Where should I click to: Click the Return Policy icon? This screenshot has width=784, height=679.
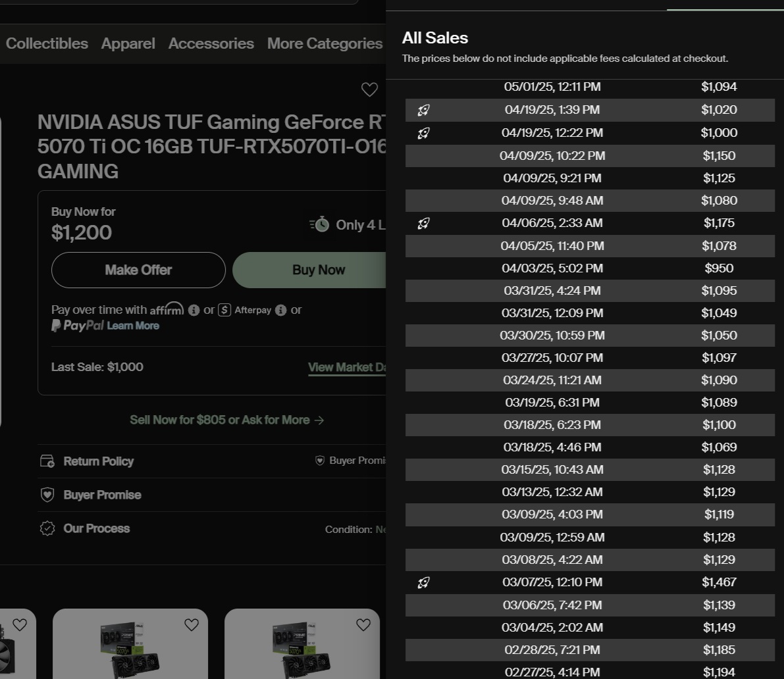47,461
